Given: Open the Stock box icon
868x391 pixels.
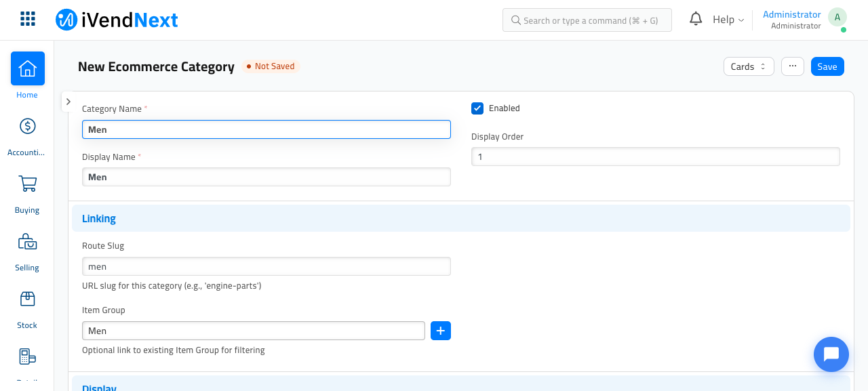Looking at the screenshot, I should click(28, 299).
